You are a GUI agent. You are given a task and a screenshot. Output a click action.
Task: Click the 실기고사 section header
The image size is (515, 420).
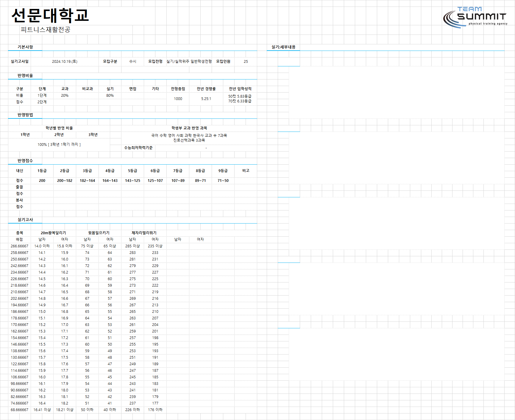click(25, 220)
